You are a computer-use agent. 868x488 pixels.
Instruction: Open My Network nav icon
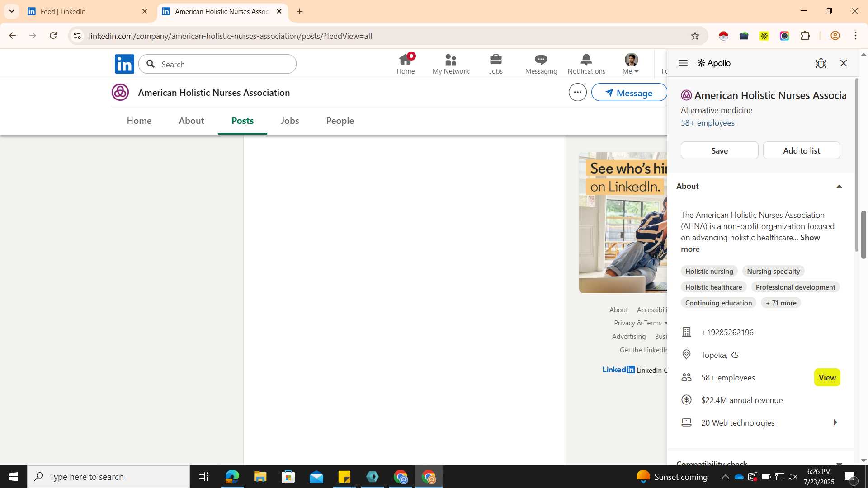451,64
